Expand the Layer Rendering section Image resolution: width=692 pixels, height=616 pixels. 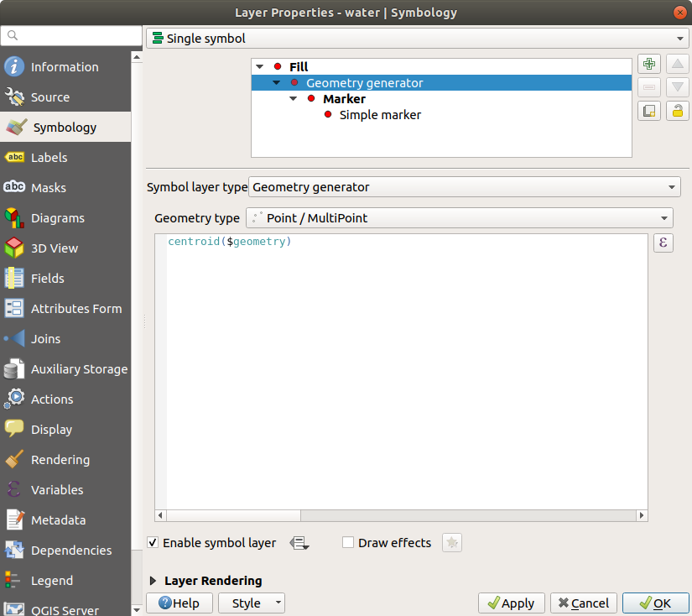pyautogui.click(x=153, y=581)
